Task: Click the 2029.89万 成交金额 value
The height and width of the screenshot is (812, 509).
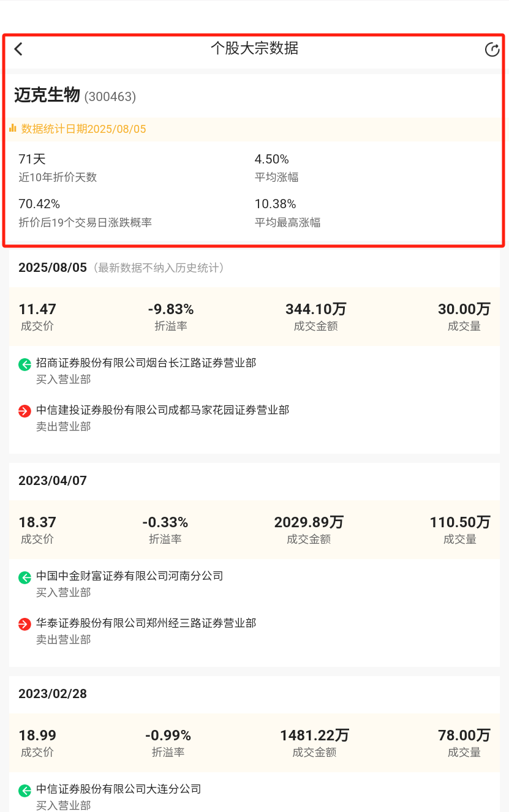Action: (x=309, y=522)
